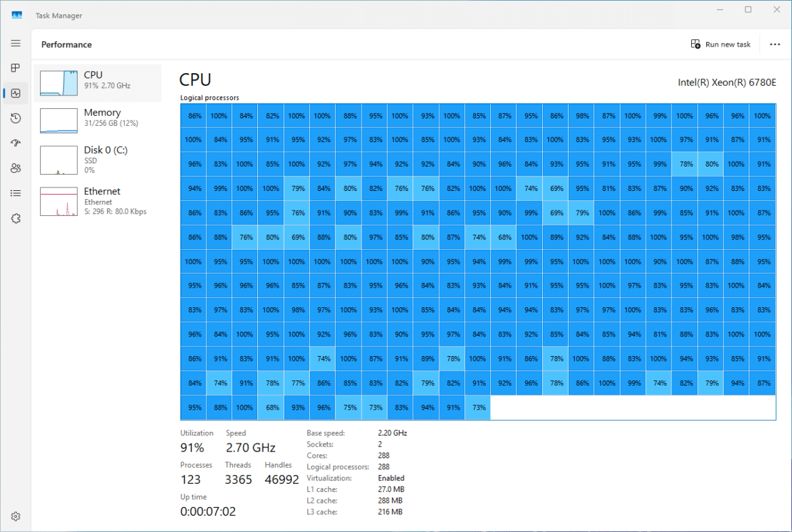Viewport: 792px width, 532px height.
Task: Select the Memory performance entry
Action: point(98,120)
